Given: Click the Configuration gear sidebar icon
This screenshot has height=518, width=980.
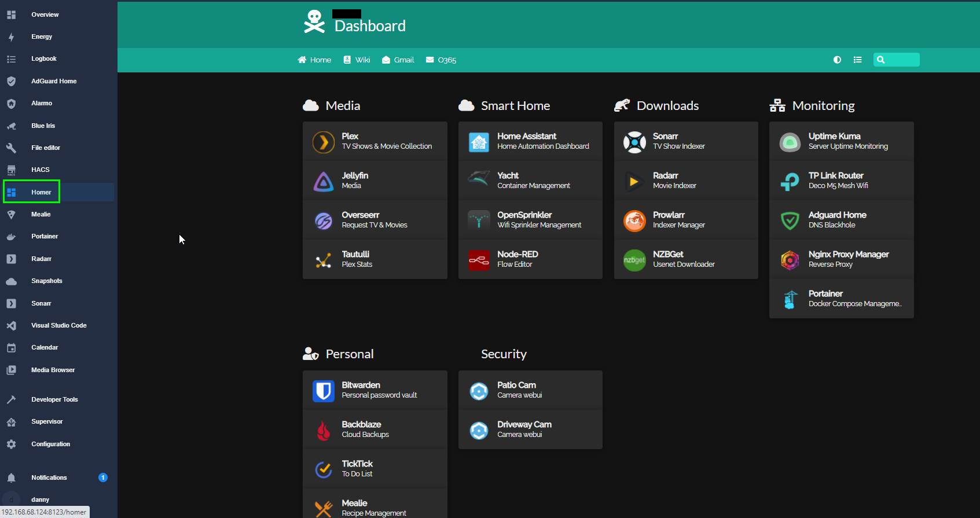Looking at the screenshot, I should pos(11,444).
